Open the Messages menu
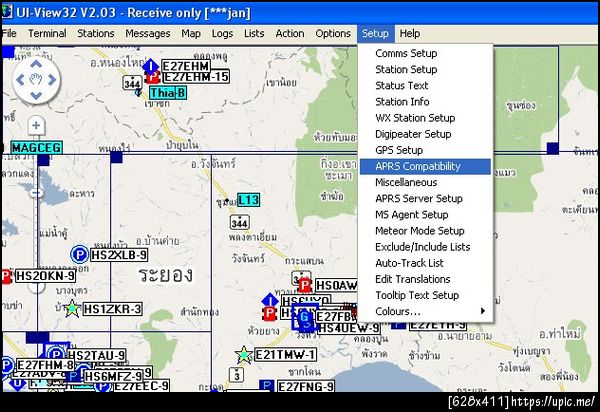Viewport: 600px width, 412px height. click(148, 34)
